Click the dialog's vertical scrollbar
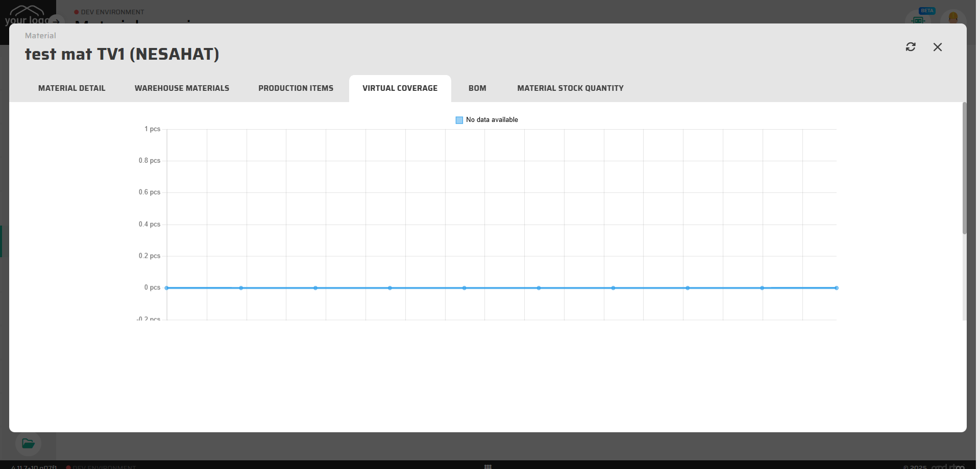Screen dimensions: 980x469 click(x=964, y=168)
